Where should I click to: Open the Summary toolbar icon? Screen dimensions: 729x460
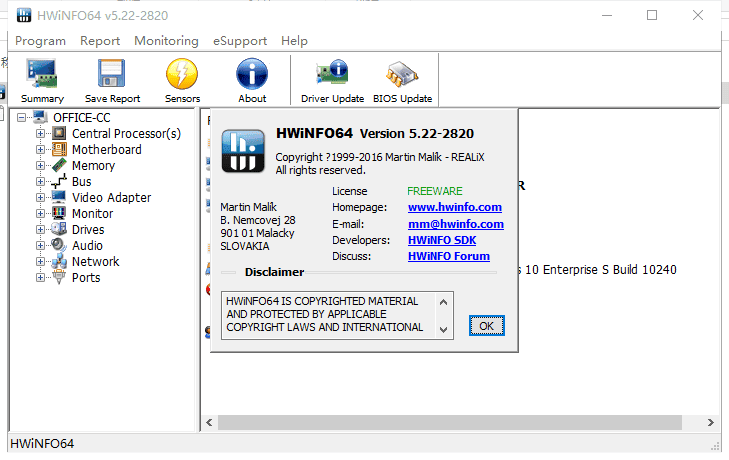tap(42, 75)
